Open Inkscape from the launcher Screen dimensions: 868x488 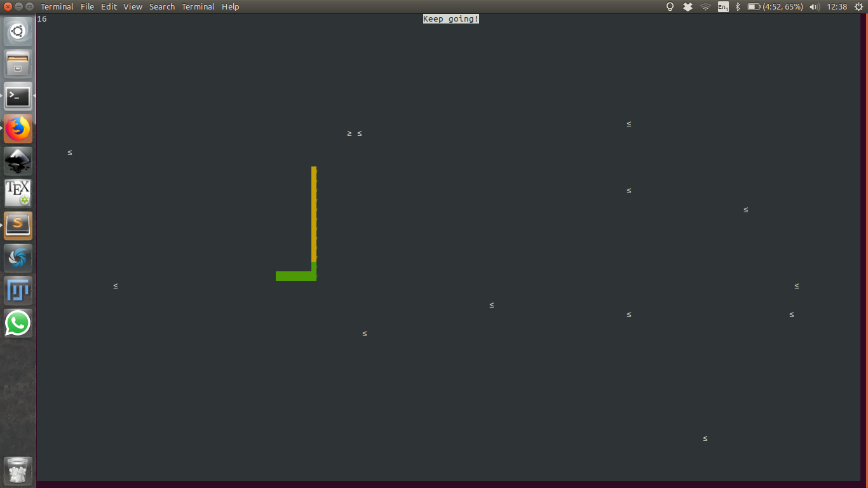(17, 161)
